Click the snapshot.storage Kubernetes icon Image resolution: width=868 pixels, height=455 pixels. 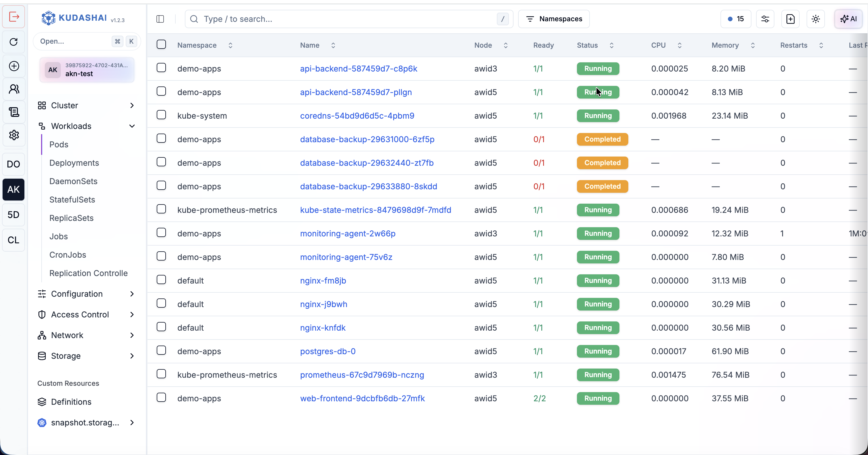[42, 423]
